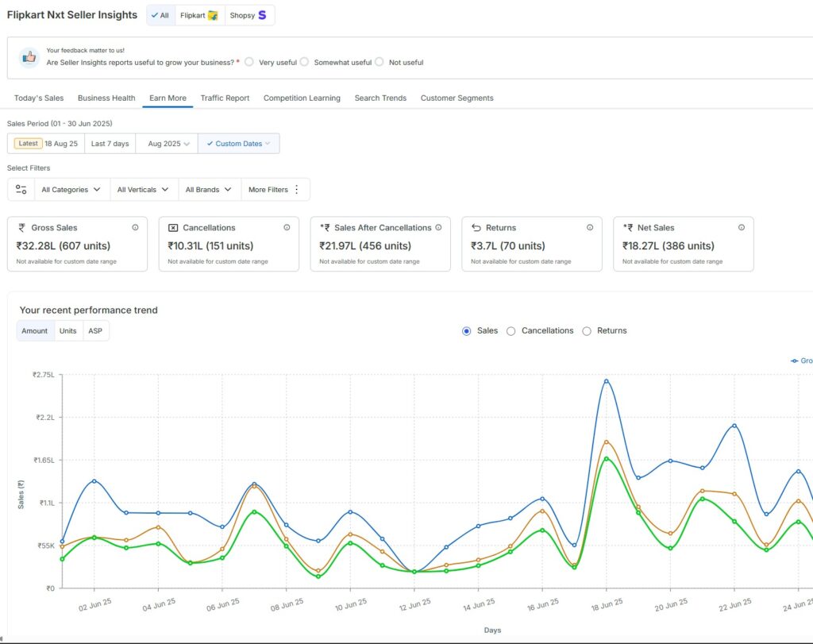Select the Shopsy platform filter

coord(249,15)
